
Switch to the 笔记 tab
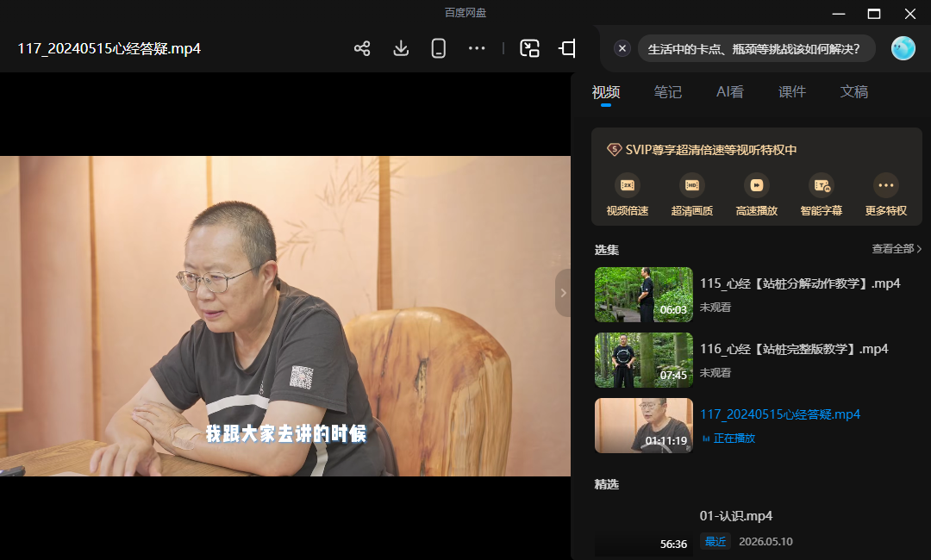668,92
